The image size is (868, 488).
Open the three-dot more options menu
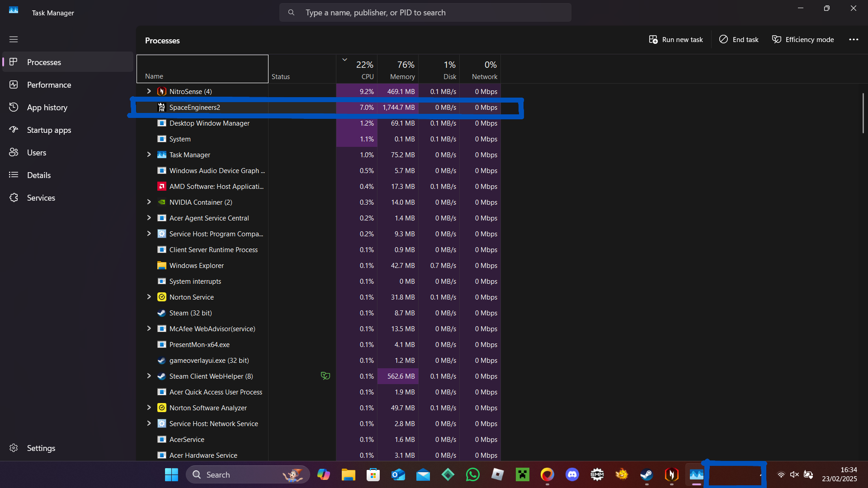point(853,40)
